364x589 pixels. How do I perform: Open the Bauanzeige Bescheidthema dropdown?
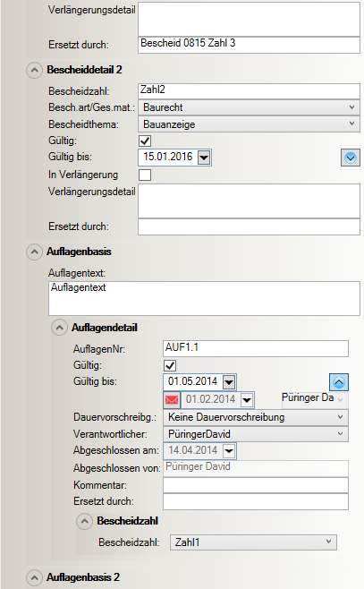(249, 124)
